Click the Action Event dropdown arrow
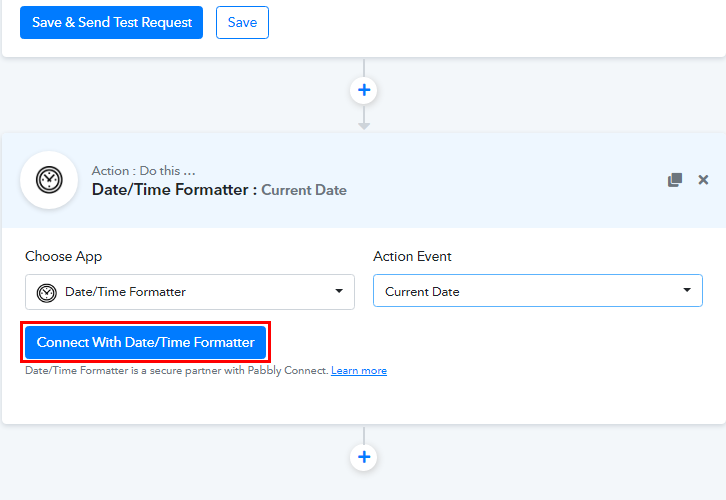 click(687, 290)
